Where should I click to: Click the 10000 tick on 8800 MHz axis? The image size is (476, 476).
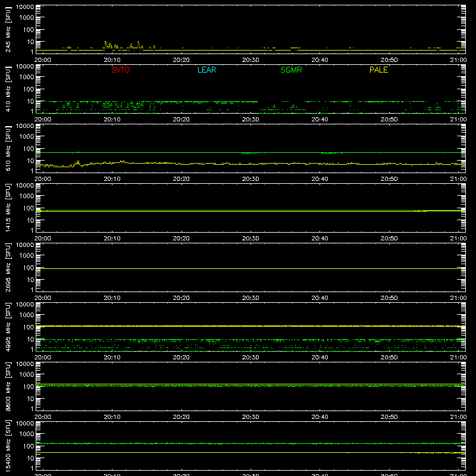tap(25, 364)
